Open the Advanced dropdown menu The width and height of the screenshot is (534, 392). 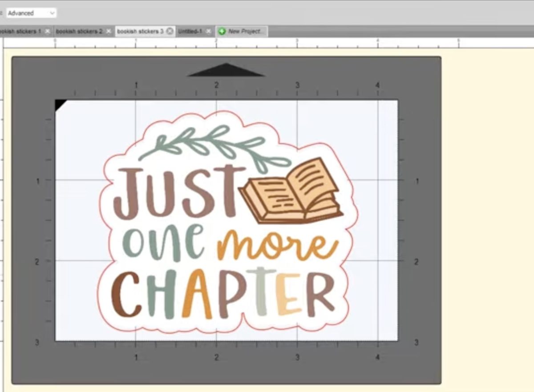[x=31, y=13]
